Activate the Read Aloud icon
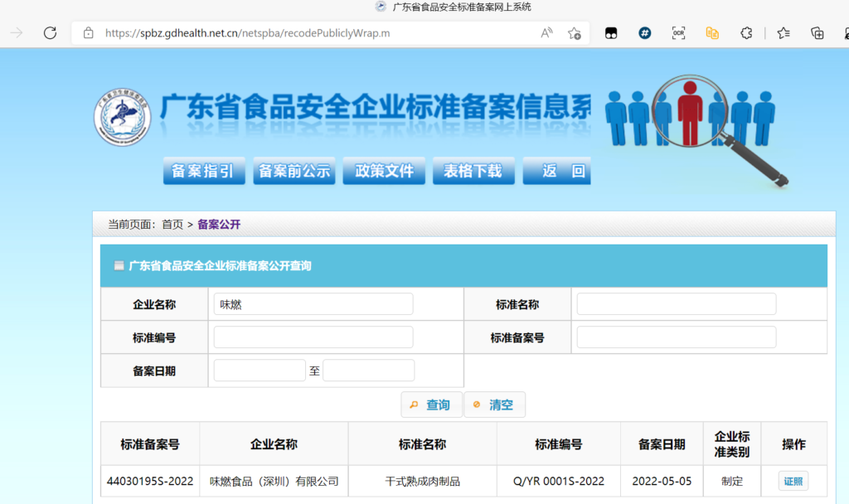 (x=546, y=33)
